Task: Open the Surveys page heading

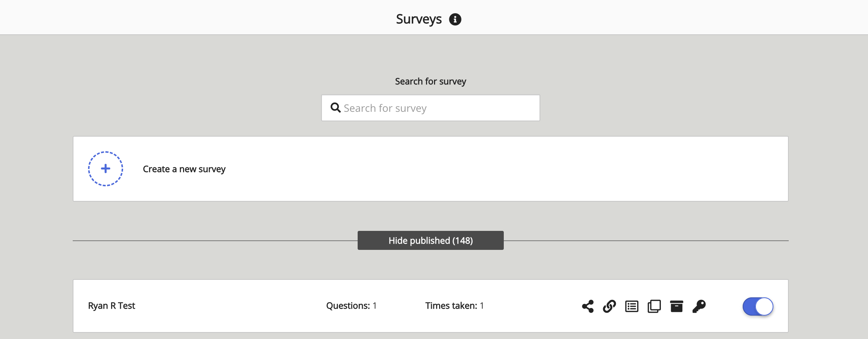Action: tap(419, 19)
